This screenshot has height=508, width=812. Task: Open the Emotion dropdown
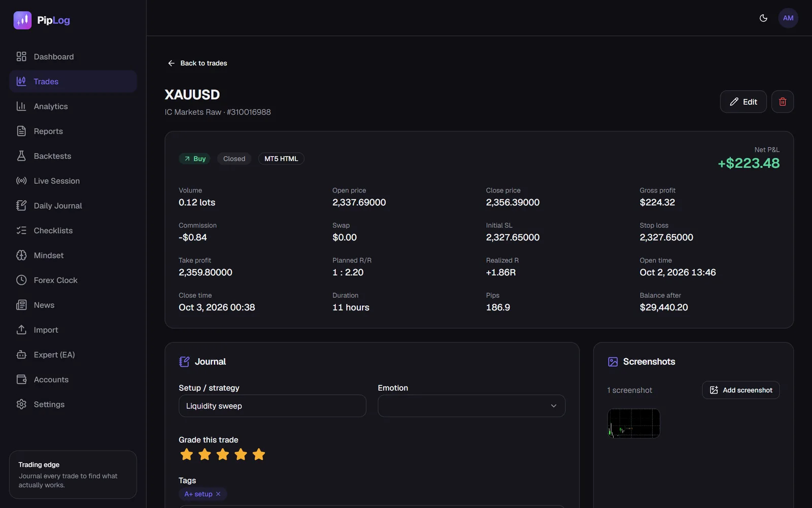point(471,406)
